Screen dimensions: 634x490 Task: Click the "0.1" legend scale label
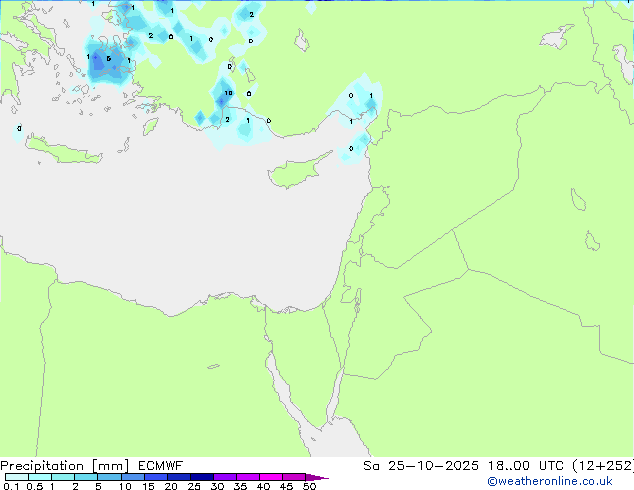coord(11,486)
